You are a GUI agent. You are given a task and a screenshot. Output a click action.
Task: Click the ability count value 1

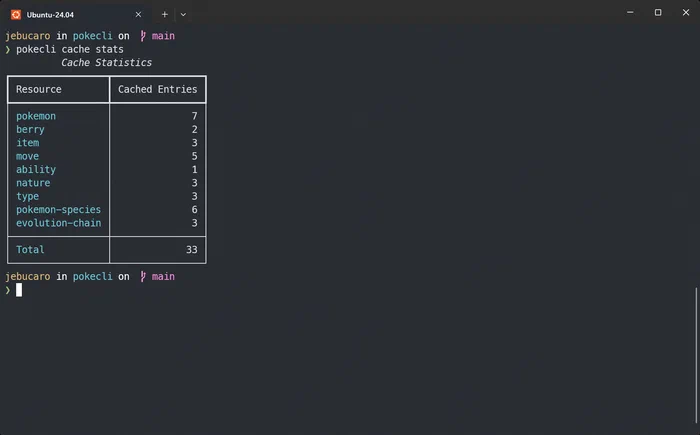point(194,170)
